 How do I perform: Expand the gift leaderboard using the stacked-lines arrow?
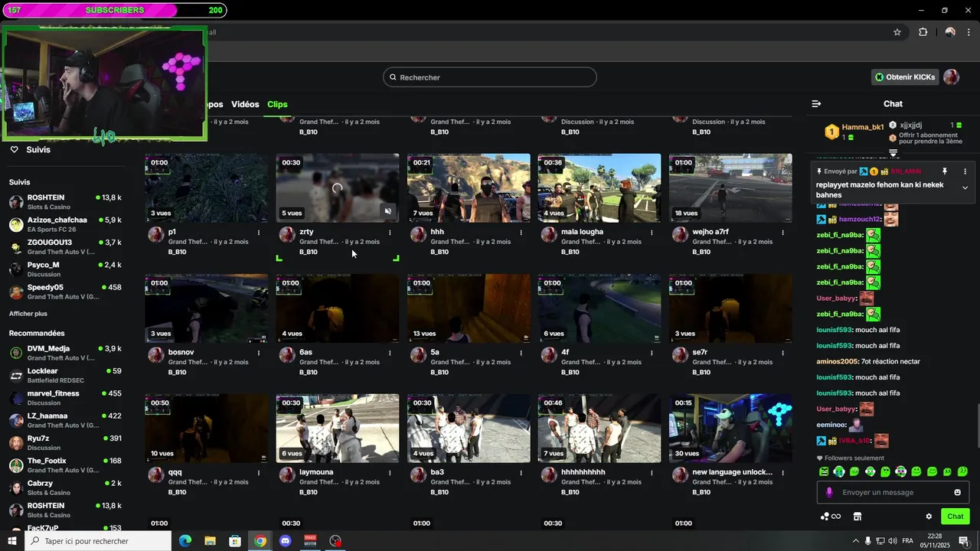click(893, 154)
